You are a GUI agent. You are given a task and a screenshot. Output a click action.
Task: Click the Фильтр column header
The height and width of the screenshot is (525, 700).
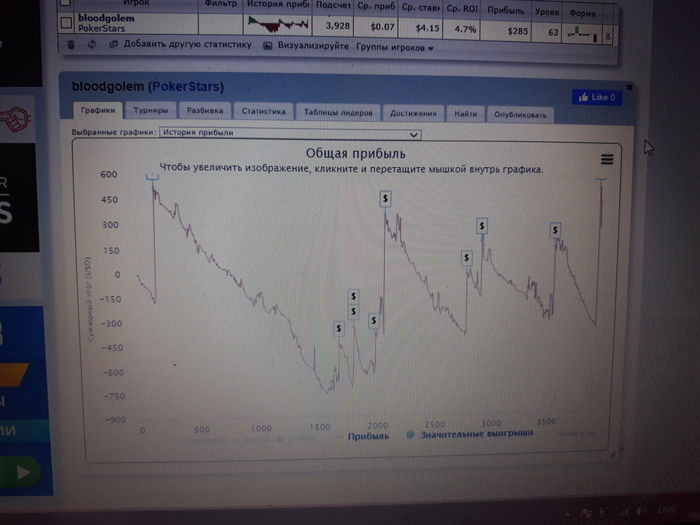pyautogui.click(x=221, y=4)
